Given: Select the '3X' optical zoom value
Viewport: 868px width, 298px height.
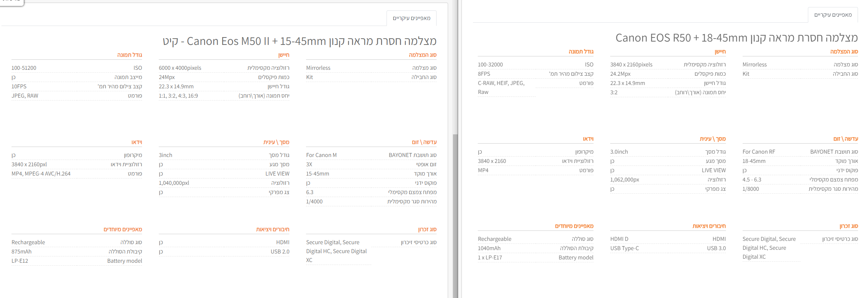Looking at the screenshot, I should (x=309, y=164).
